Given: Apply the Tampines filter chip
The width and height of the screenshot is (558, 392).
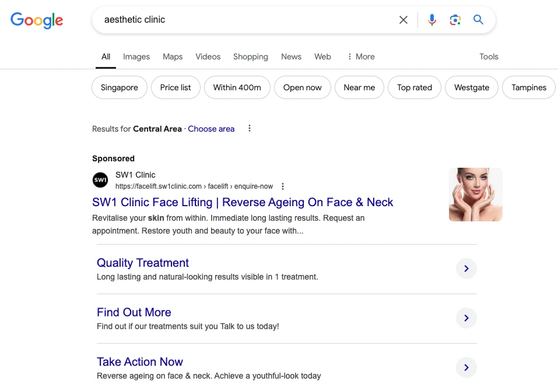Looking at the screenshot, I should coord(529,87).
